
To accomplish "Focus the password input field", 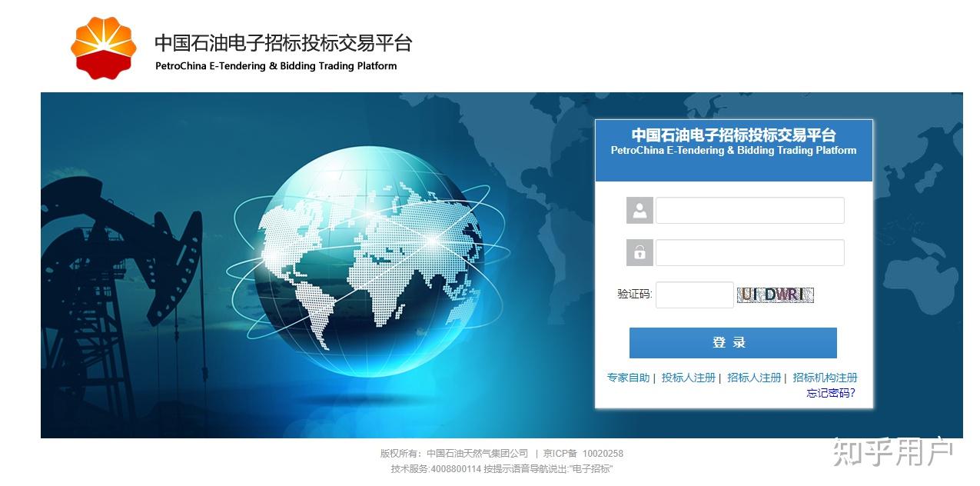I will point(749,253).
